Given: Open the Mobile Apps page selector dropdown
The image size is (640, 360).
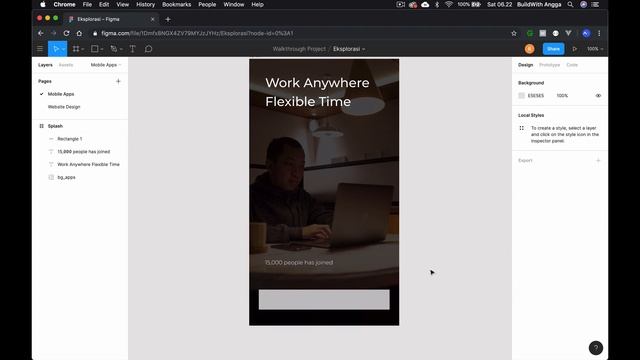Looking at the screenshot, I should pos(106,65).
